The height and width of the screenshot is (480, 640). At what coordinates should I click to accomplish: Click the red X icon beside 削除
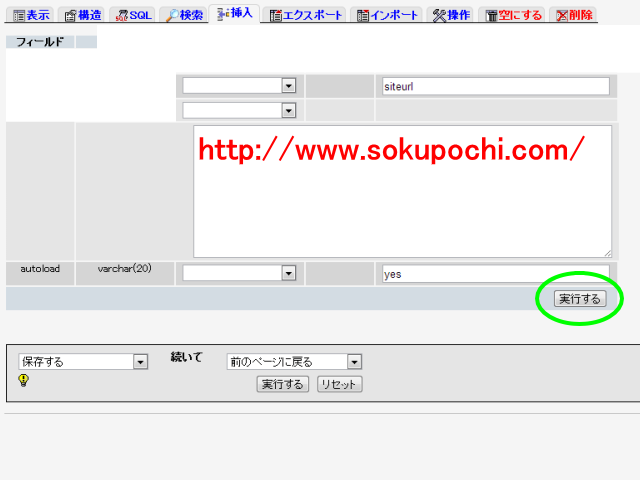tap(562, 16)
